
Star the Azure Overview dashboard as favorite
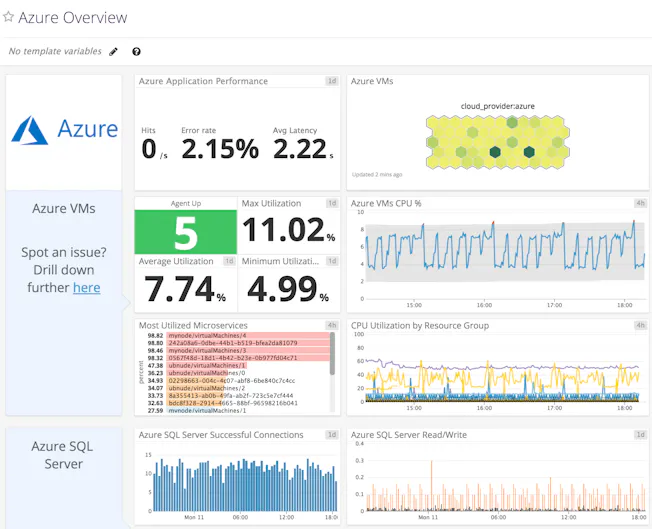point(8,17)
